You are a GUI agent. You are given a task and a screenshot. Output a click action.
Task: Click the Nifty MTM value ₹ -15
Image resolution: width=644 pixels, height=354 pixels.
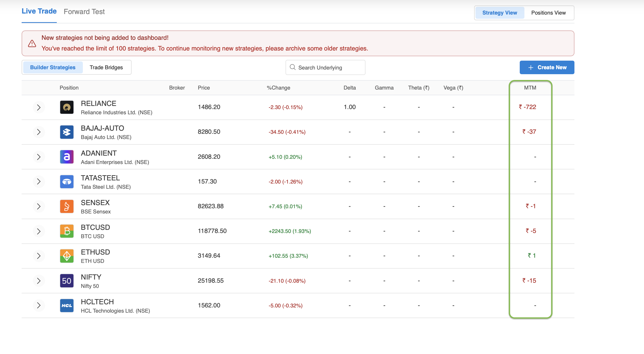pyautogui.click(x=529, y=281)
